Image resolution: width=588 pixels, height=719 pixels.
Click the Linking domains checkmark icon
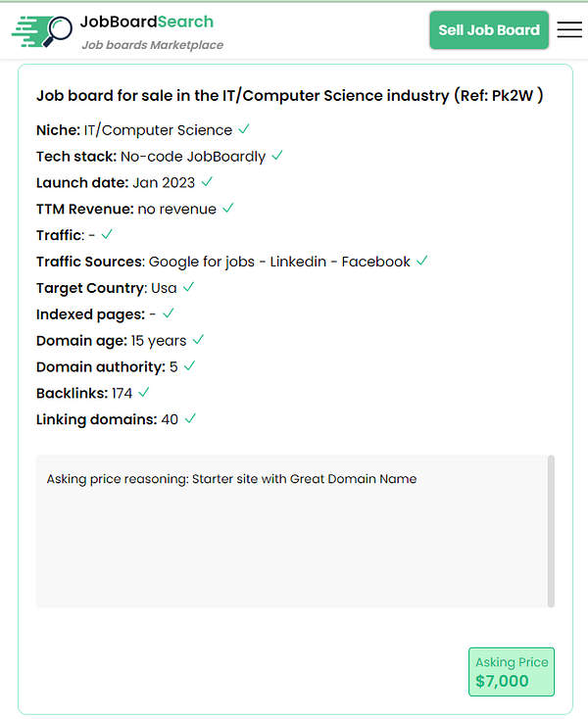click(x=190, y=419)
